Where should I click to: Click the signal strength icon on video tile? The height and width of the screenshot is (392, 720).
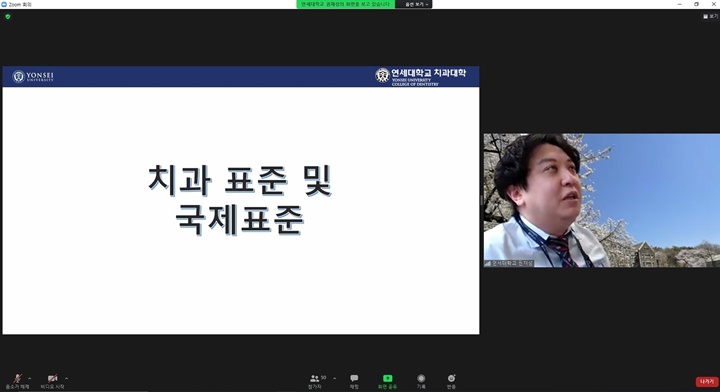pos(488,263)
